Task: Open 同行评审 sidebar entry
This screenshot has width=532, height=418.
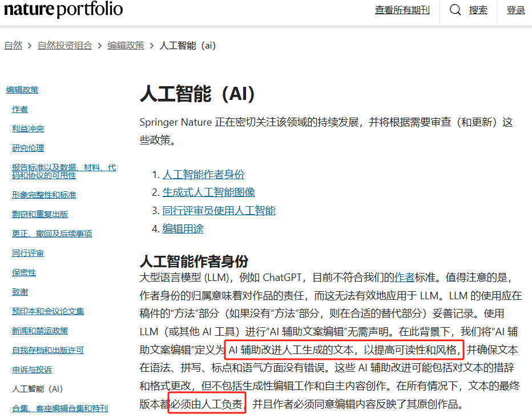Action: [28, 253]
